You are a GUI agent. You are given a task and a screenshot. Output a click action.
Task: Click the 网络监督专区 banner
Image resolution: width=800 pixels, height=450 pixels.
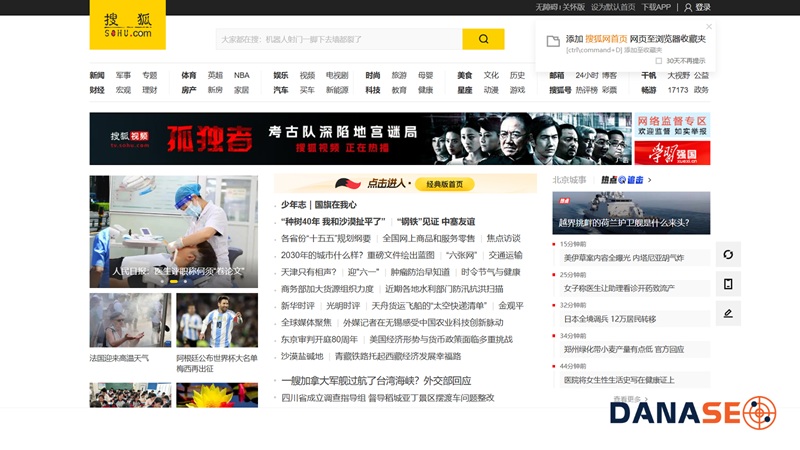tap(672, 125)
